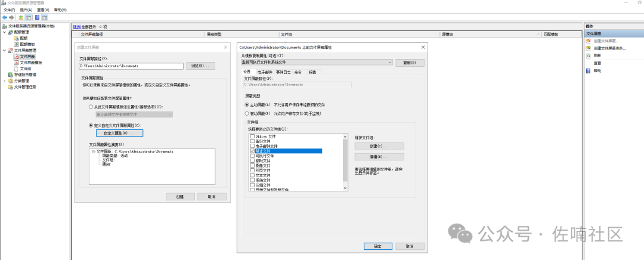Click the 浏览(B)... browse button
Image resolution: width=644 pixels, height=260 pixels.
201,66
